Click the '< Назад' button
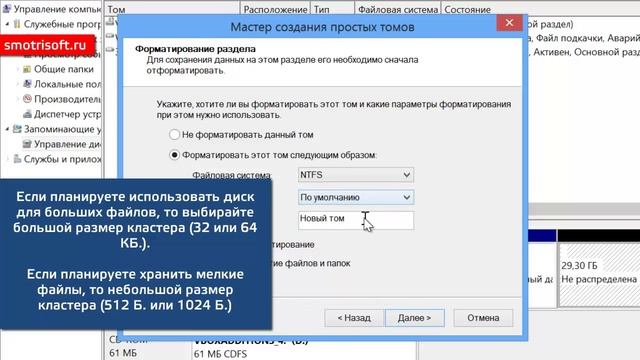 [354, 318]
